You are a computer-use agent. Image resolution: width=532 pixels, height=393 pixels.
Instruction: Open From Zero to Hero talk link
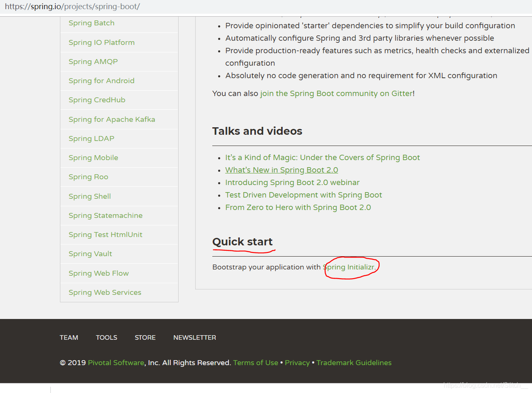(x=298, y=208)
